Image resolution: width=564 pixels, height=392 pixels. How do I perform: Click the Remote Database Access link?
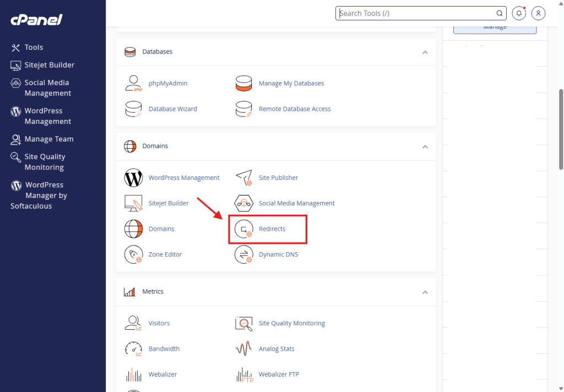[295, 109]
